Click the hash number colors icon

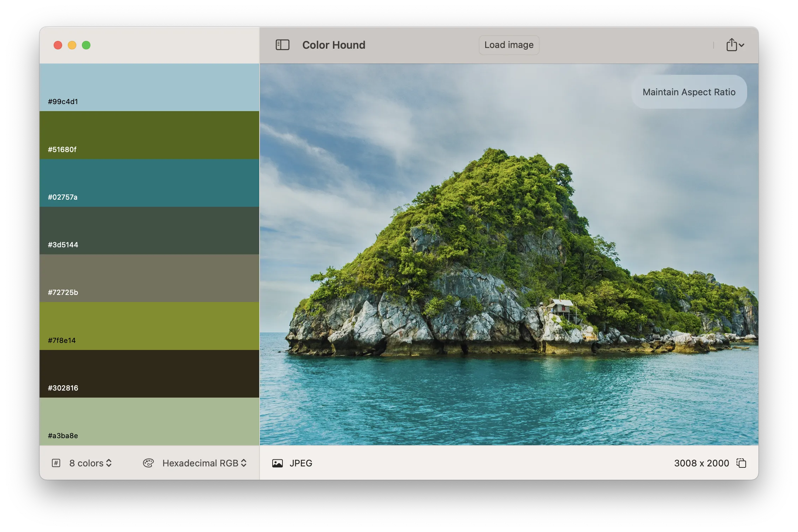click(56, 463)
